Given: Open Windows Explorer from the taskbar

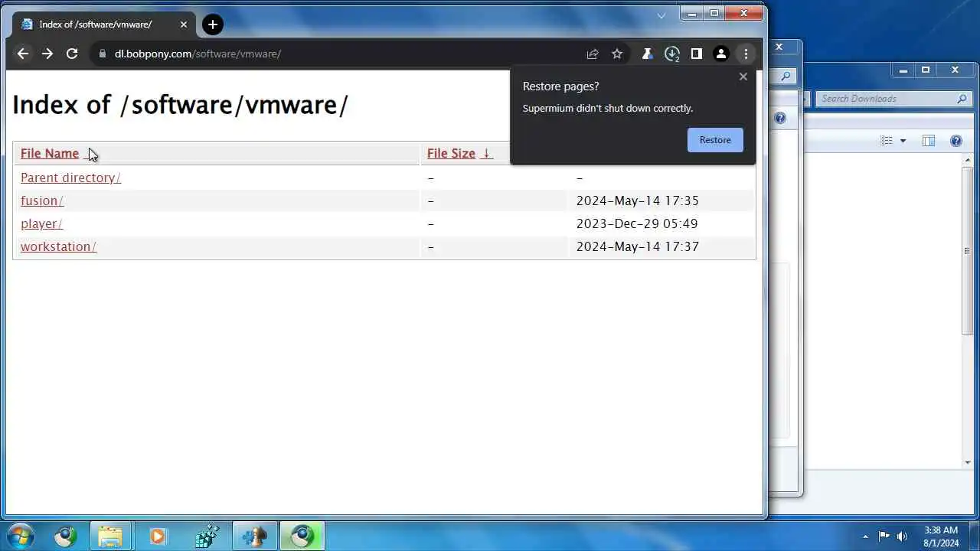Looking at the screenshot, I should click(x=111, y=536).
